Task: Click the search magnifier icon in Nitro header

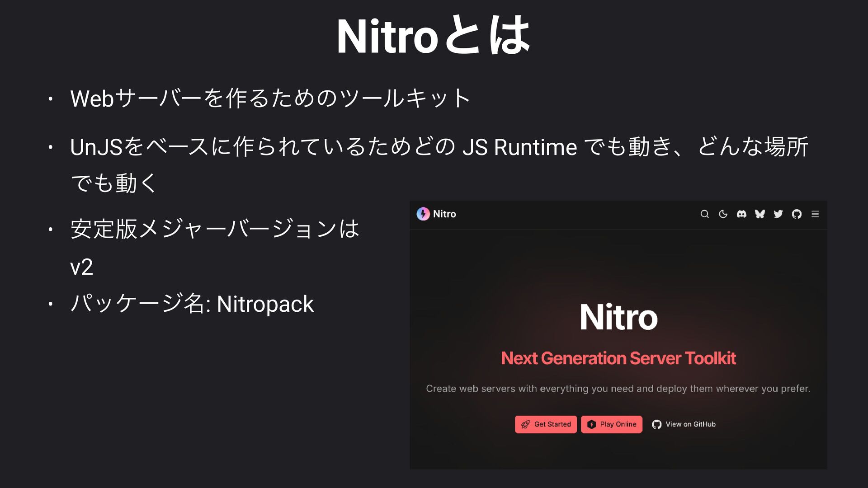Action: point(704,214)
